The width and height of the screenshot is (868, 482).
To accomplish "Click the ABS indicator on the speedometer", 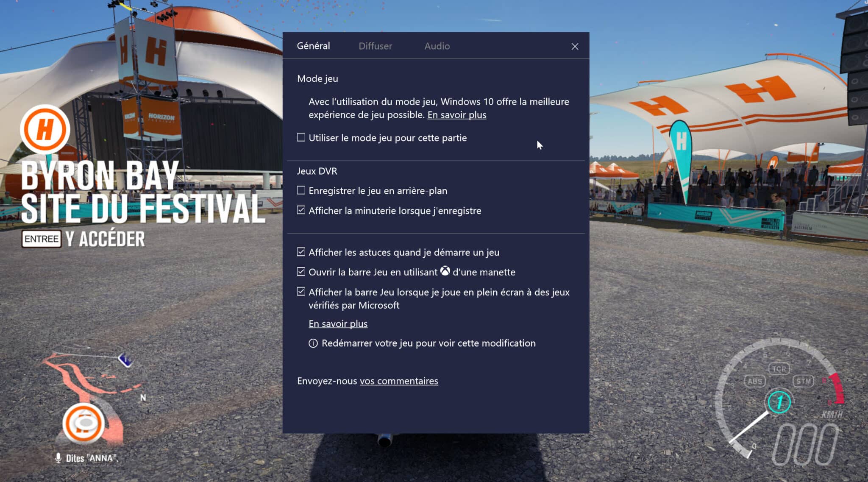I will (x=755, y=381).
